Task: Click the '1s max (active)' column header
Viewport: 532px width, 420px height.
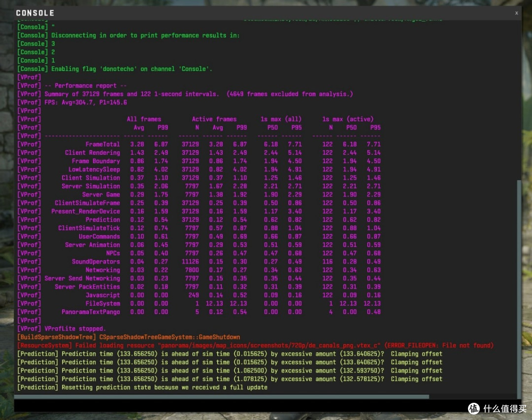Action: (348, 119)
